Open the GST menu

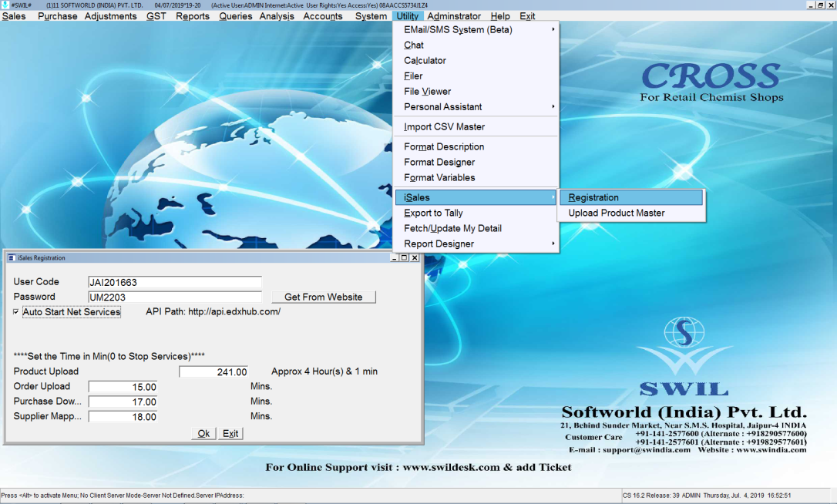pyautogui.click(x=156, y=16)
